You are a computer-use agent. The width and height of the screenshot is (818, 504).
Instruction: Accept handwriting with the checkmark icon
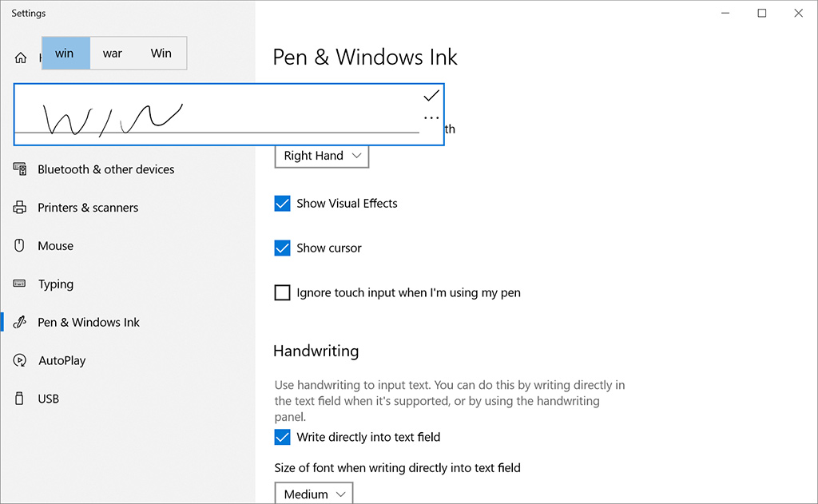click(x=431, y=96)
